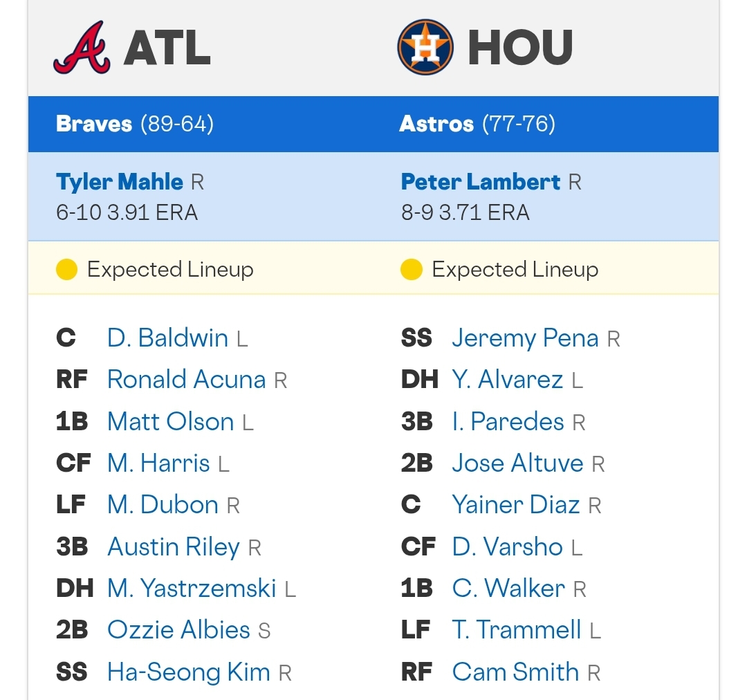Open D. Baldwin player link
Viewport: 747px width, 700px height.
(x=167, y=338)
